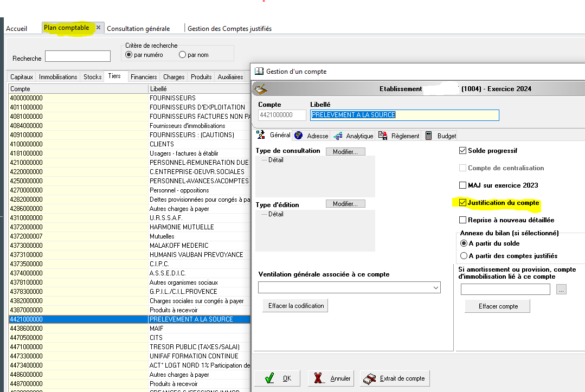The width and height of the screenshot is (585, 392).
Task: Toggle Justification du compte checkbox
Action: point(462,203)
